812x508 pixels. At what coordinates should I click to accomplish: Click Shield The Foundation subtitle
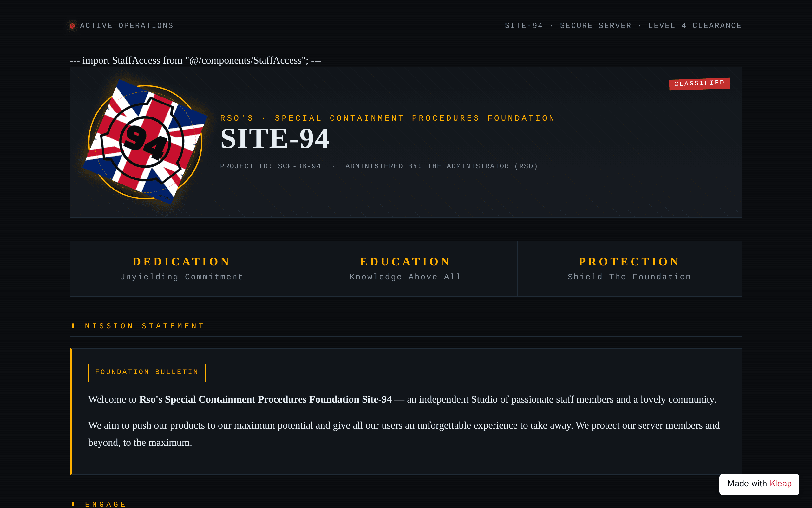point(630,277)
